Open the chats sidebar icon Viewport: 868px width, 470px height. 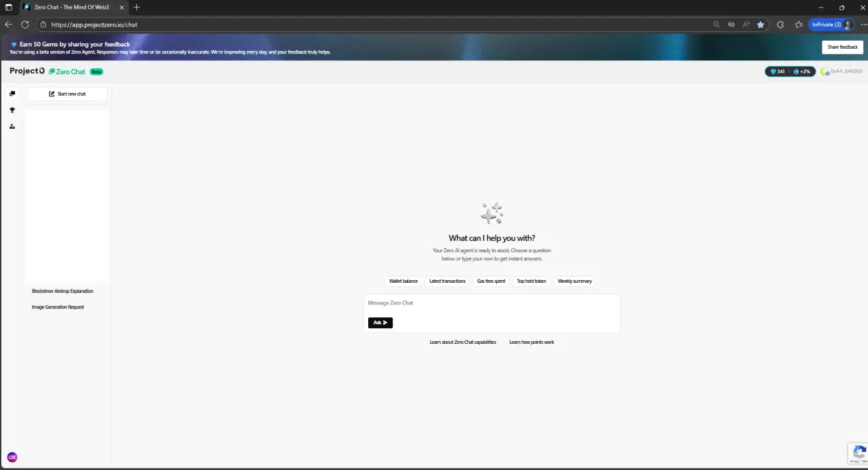[12, 94]
